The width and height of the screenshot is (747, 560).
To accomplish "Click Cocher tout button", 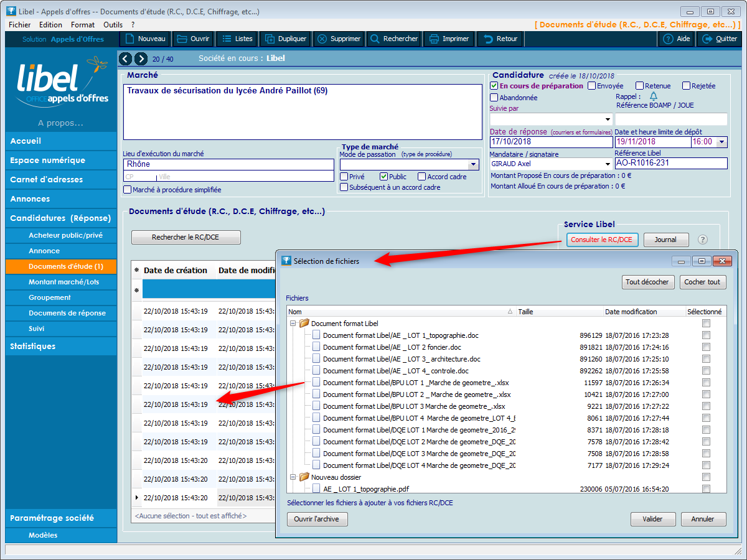I will point(703,282).
